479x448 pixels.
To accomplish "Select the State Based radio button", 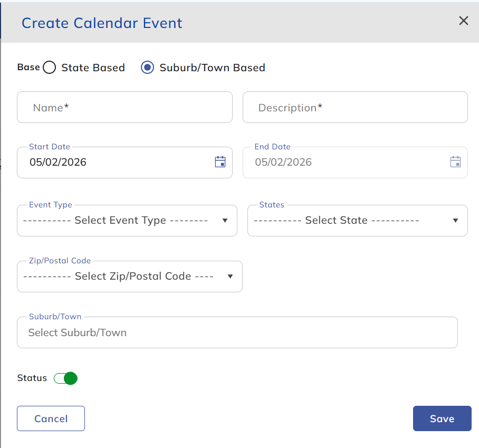I will (x=50, y=68).
